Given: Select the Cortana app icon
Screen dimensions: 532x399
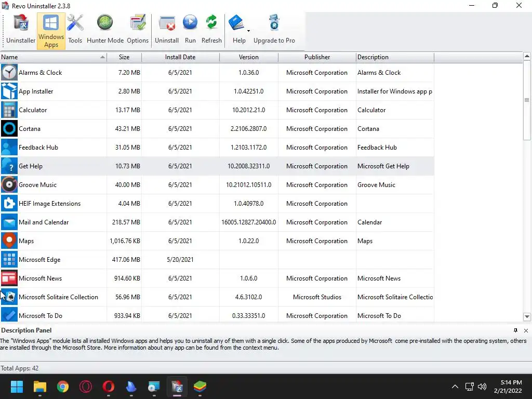Looking at the screenshot, I should click(9, 129).
